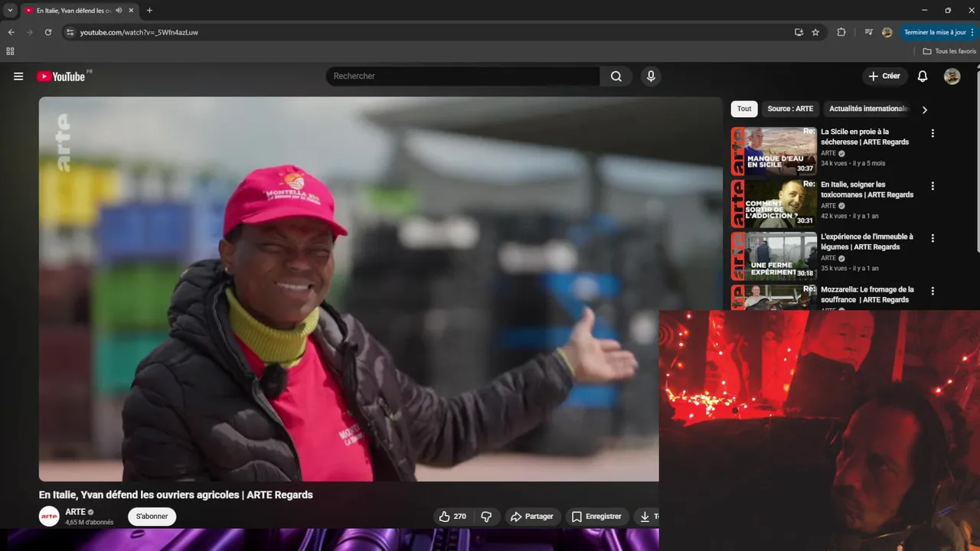980x551 pixels.
Task: Open the Mozzarella video thumbnail
Action: [x=773, y=297]
